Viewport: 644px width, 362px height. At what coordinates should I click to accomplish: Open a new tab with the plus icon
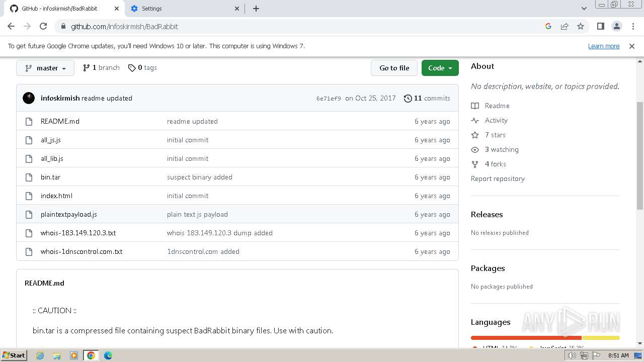[256, 9]
